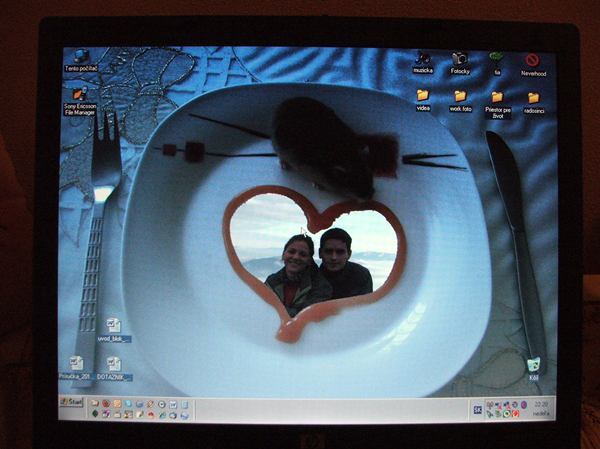Click the SK language indicator in the tray
This screenshot has width=600, height=449.
pos(477,408)
